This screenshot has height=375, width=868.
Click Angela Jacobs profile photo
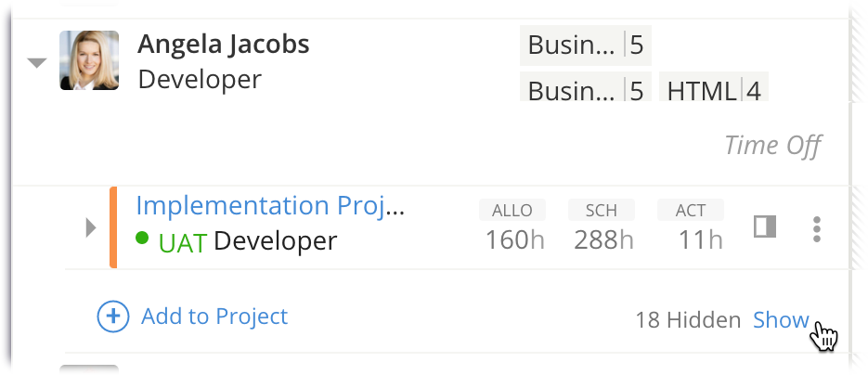click(x=89, y=60)
